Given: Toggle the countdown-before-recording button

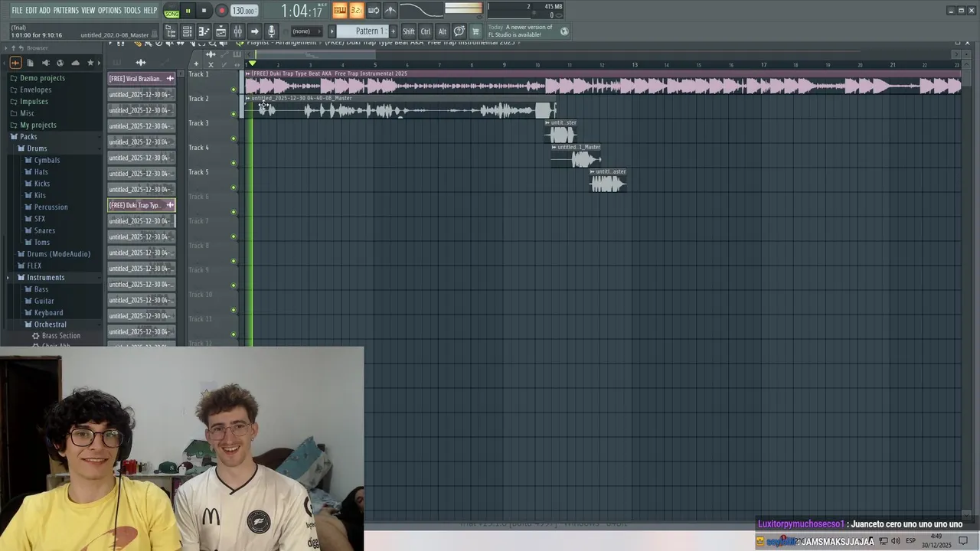Looking at the screenshot, I should (356, 10).
